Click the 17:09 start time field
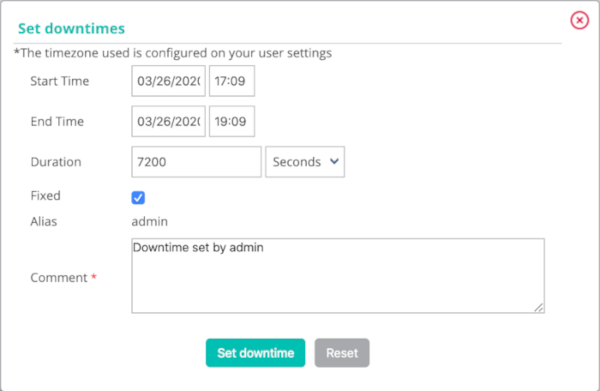This screenshot has width=600, height=391. point(232,81)
